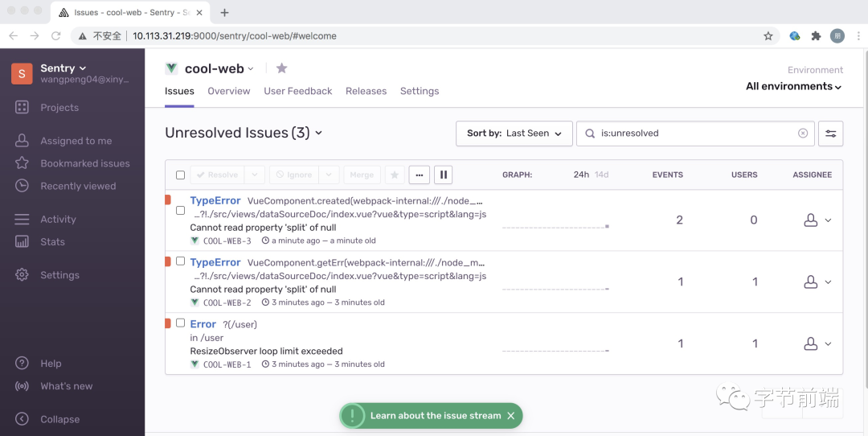Click the Help question mark icon
The width and height of the screenshot is (868, 436).
pyautogui.click(x=22, y=364)
